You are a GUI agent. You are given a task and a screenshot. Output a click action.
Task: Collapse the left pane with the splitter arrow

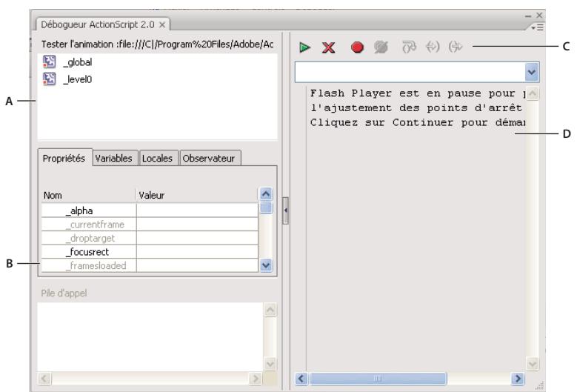pos(286,210)
